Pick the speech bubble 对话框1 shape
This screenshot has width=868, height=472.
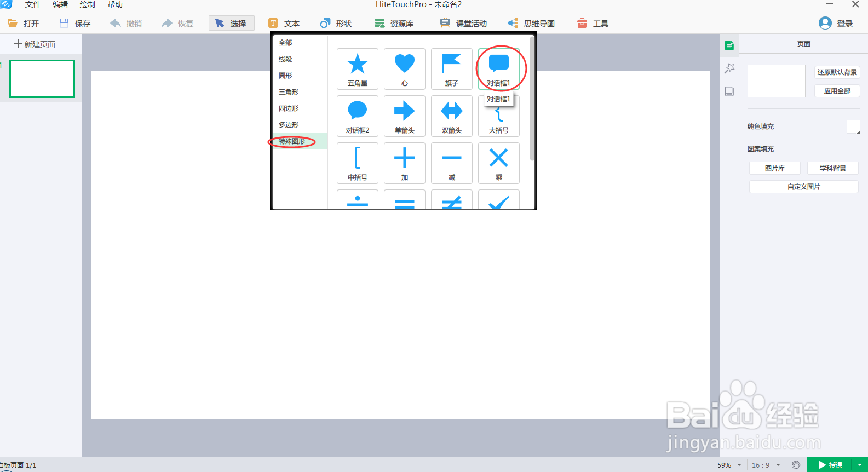tap(499, 69)
